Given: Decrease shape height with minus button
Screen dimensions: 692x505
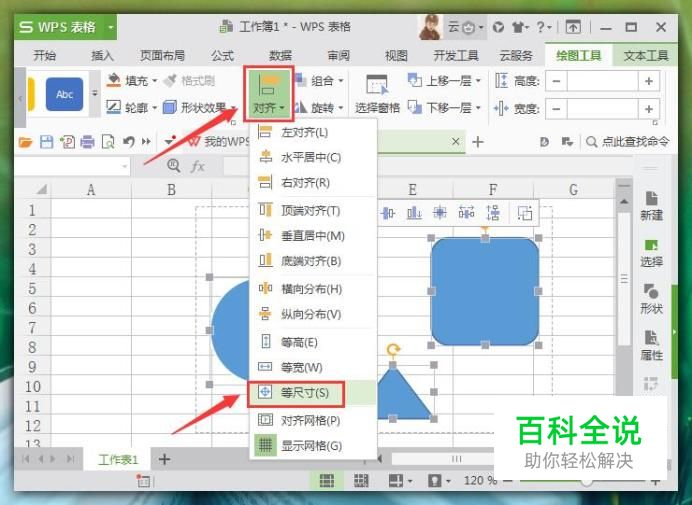Looking at the screenshot, I should [x=557, y=81].
